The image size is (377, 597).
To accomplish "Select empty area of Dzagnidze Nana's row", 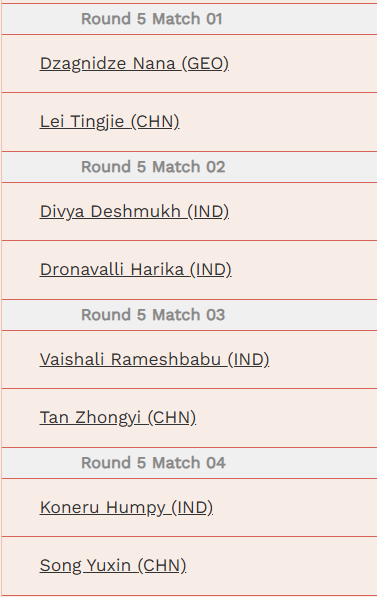I will click(x=305, y=64).
